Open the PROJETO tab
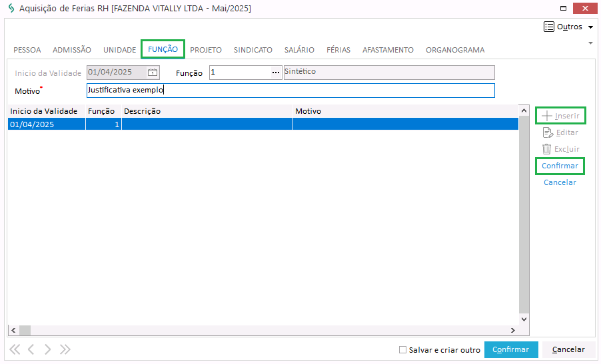Viewport: 601px width, 364px height. tap(206, 50)
